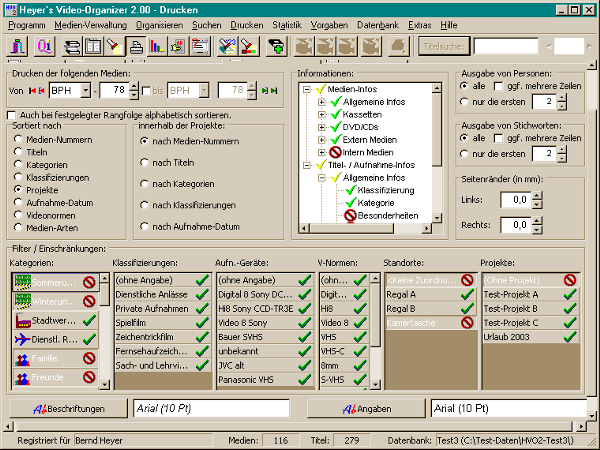Screen dimensions: 600x450
Task: Open the Statistik menu
Action: click(x=286, y=22)
